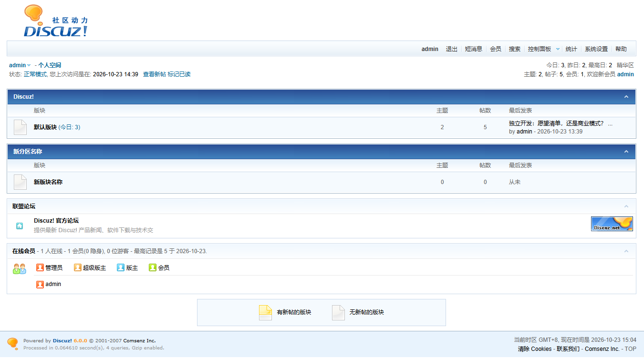
Task: Expand the admin dropdown near 个人空间
Action: coord(29,65)
